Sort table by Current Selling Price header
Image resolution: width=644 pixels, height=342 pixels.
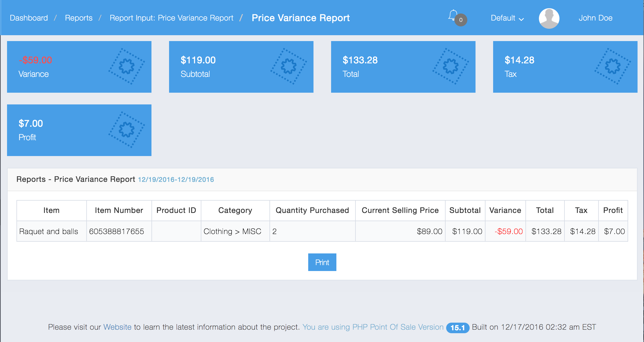point(400,210)
